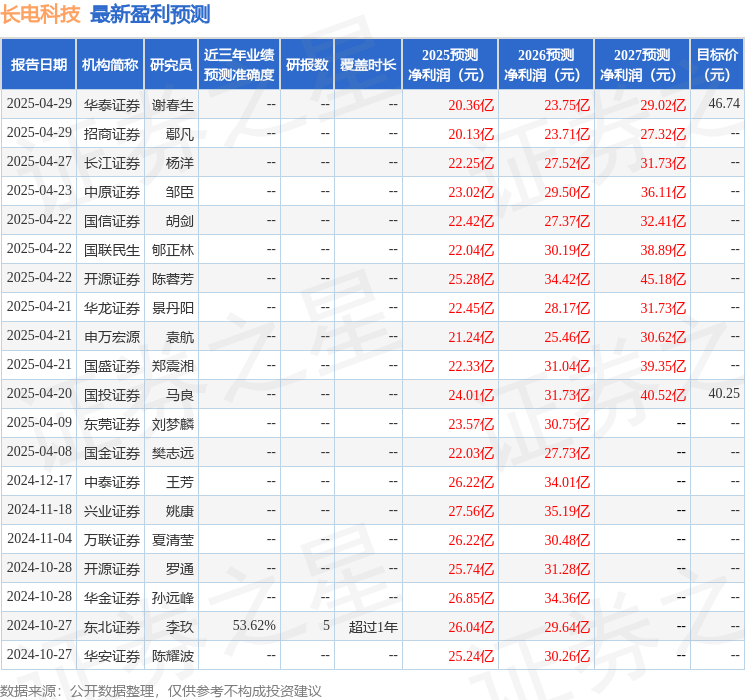745x700 pixels.
Task: Select the 申万宏源 institution cell
Action: (x=112, y=337)
